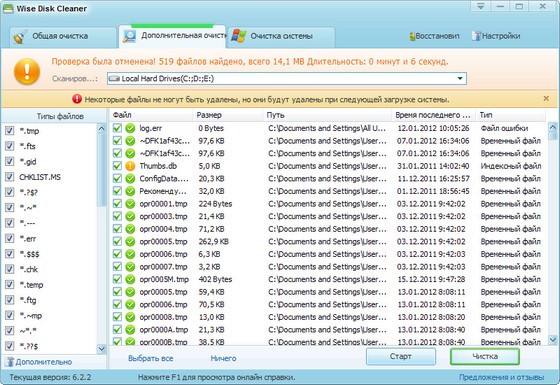Click the Настройки settings icon
The image size is (560, 385).
[x=476, y=36]
